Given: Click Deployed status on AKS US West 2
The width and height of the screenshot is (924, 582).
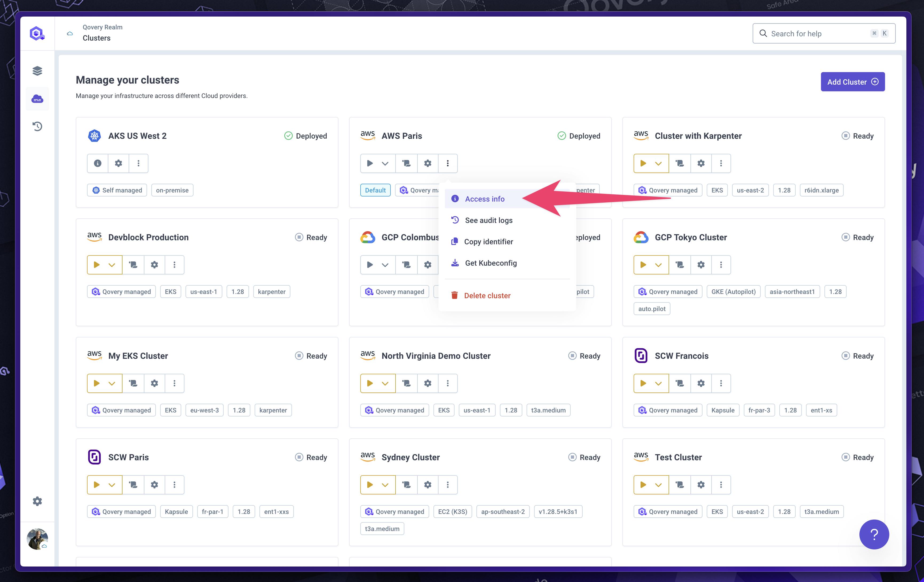Looking at the screenshot, I should tap(305, 136).
